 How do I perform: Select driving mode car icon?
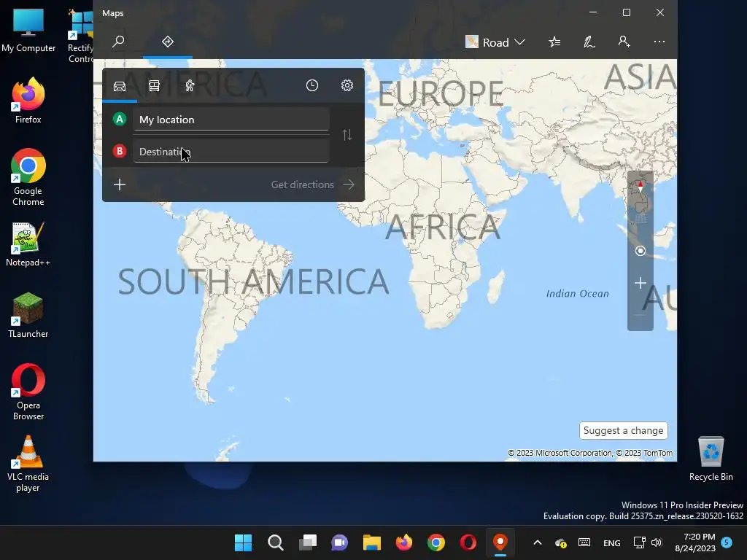pyautogui.click(x=120, y=86)
